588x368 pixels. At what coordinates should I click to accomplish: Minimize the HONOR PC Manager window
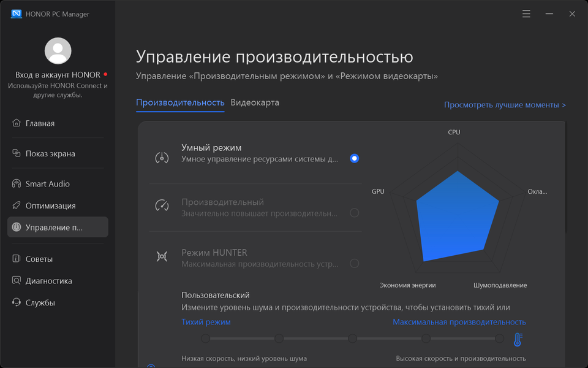point(549,14)
